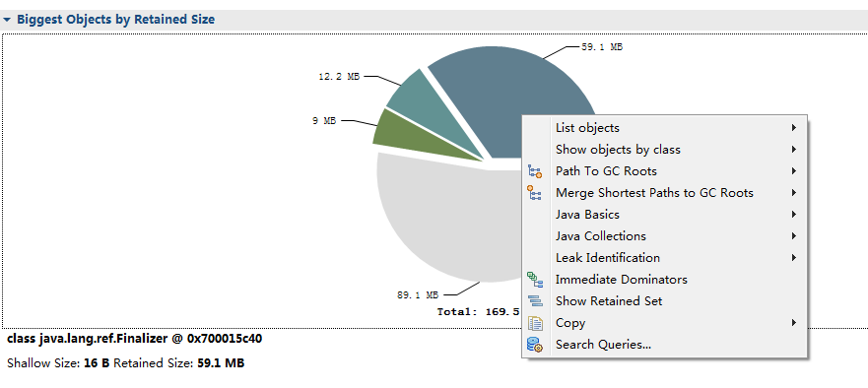The height and width of the screenshot is (388, 868).
Task: Collapse the Biggest Objects by Retained Size section
Action: coord(7,20)
